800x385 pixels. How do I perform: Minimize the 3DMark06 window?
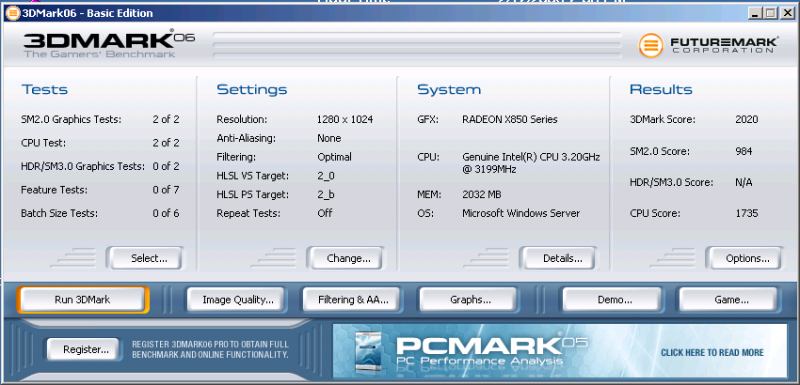756,13
